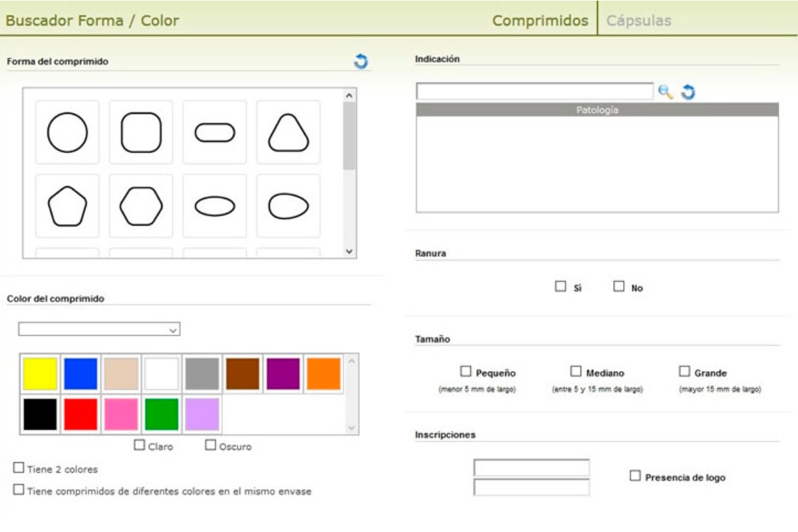Pick the beige color swatch
The height and width of the screenshot is (532, 798).
pyautogui.click(x=121, y=374)
